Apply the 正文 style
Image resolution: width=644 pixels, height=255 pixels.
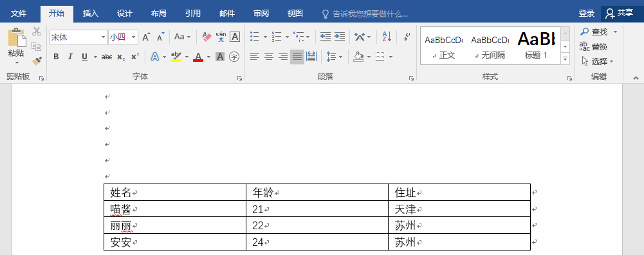click(x=443, y=46)
